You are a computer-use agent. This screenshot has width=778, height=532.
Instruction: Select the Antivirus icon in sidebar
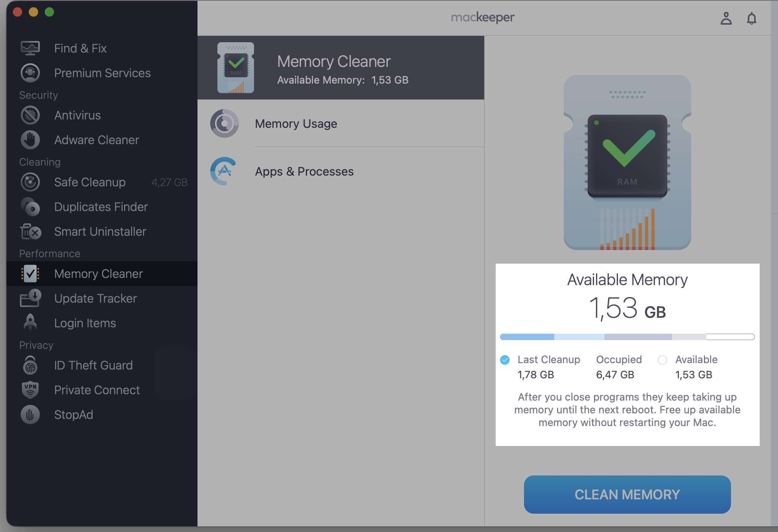click(30, 115)
